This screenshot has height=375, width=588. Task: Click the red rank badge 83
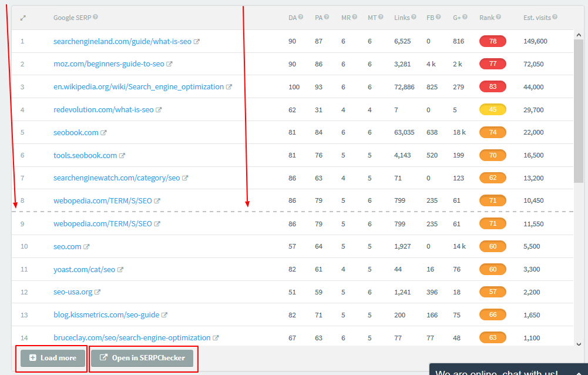493,87
